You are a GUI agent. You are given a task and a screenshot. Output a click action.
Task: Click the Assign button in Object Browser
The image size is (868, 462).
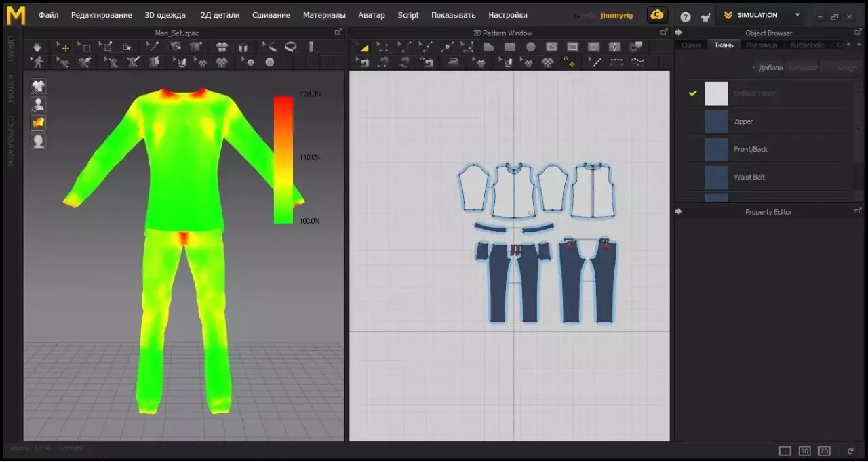tap(846, 68)
